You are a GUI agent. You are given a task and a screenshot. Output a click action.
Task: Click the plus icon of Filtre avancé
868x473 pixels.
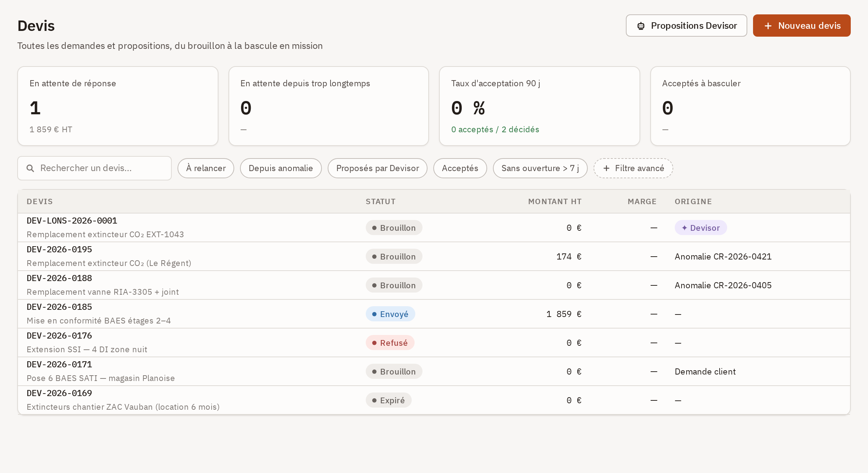606,168
